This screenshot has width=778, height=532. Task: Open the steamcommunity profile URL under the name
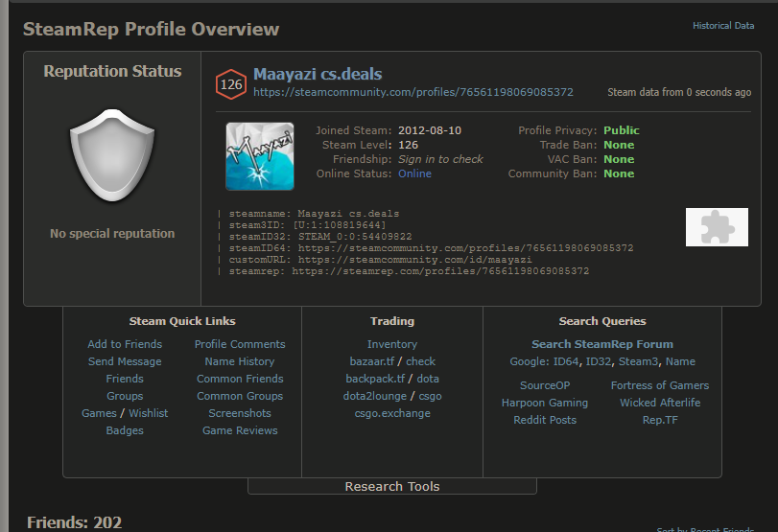coord(413,92)
